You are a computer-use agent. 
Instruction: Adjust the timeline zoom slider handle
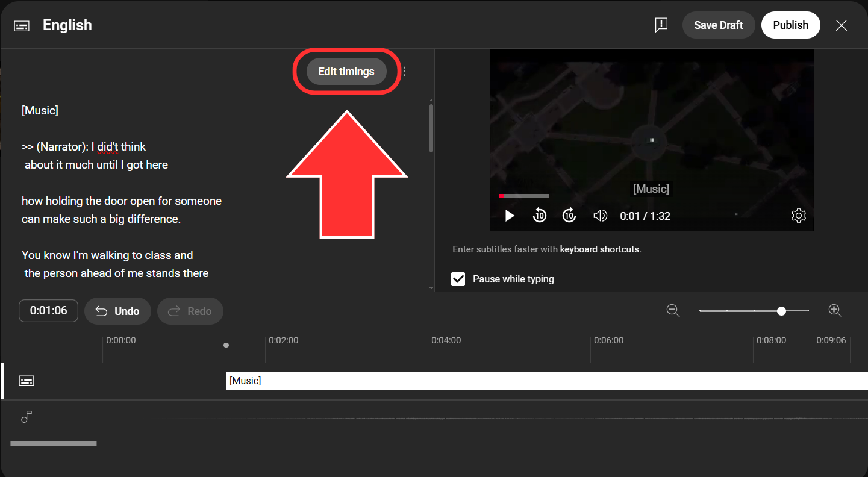coord(781,311)
